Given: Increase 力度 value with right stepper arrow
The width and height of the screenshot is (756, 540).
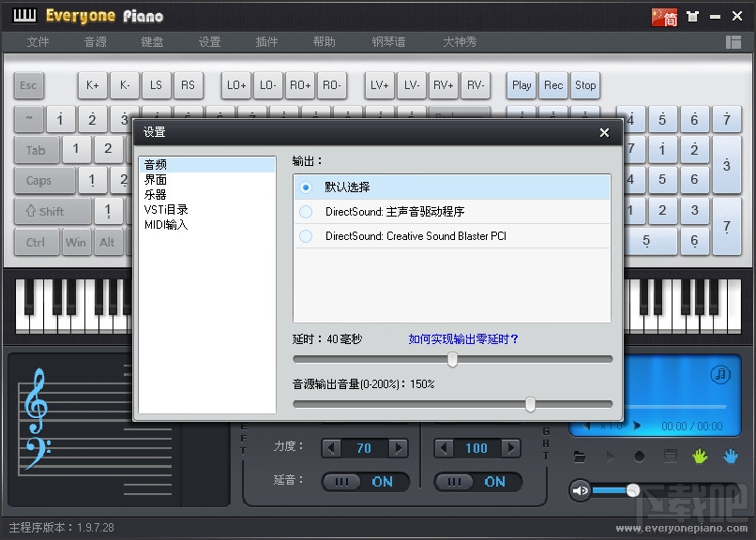Looking at the screenshot, I should [x=397, y=448].
